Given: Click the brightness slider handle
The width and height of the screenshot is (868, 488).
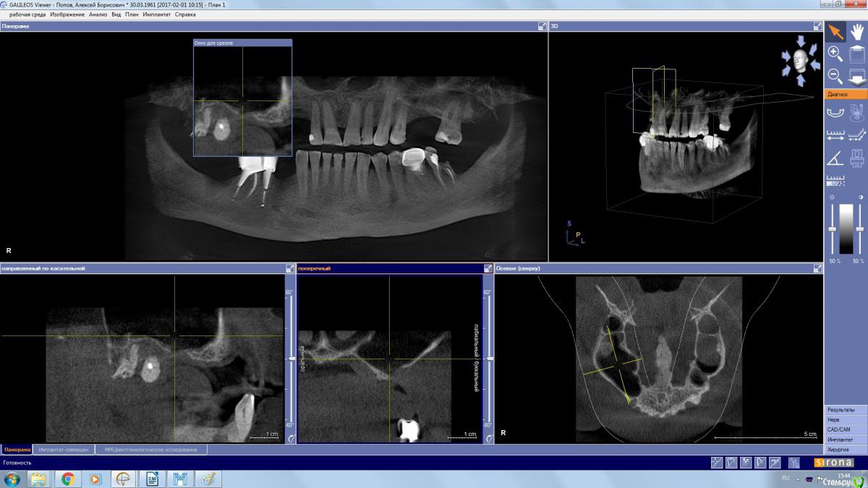Looking at the screenshot, I should (x=834, y=229).
